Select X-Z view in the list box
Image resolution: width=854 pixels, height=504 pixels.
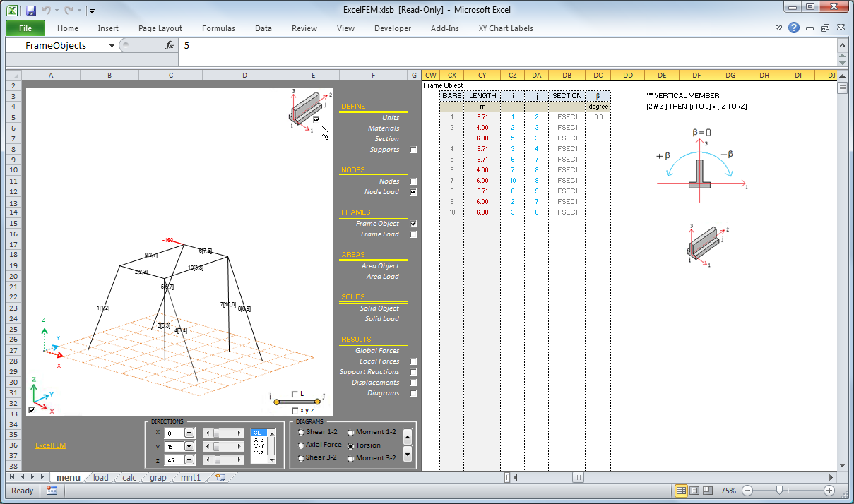tap(259, 440)
